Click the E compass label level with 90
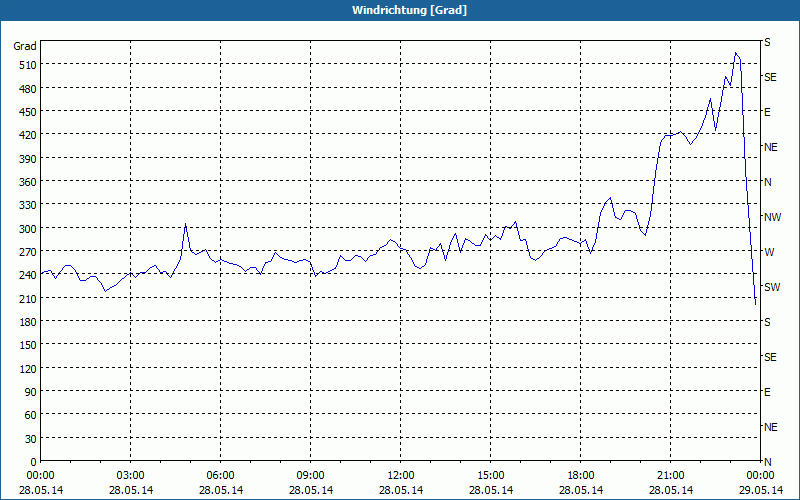The width and height of the screenshot is (800, 500). pyautogui.click(x=767, y=392)
